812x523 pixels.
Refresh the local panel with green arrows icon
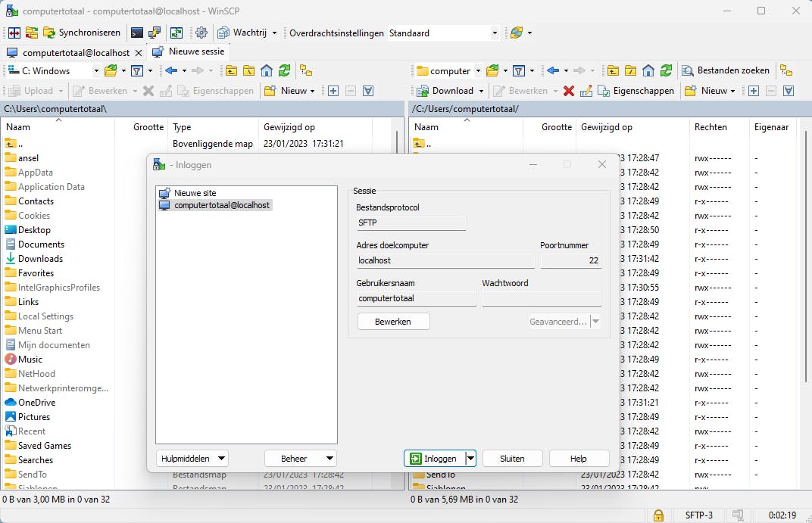(x=284, y=70)
